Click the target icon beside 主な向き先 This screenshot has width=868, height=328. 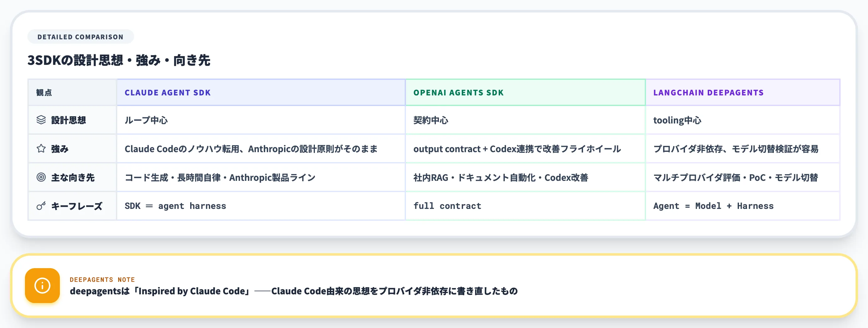click(41, 177)
